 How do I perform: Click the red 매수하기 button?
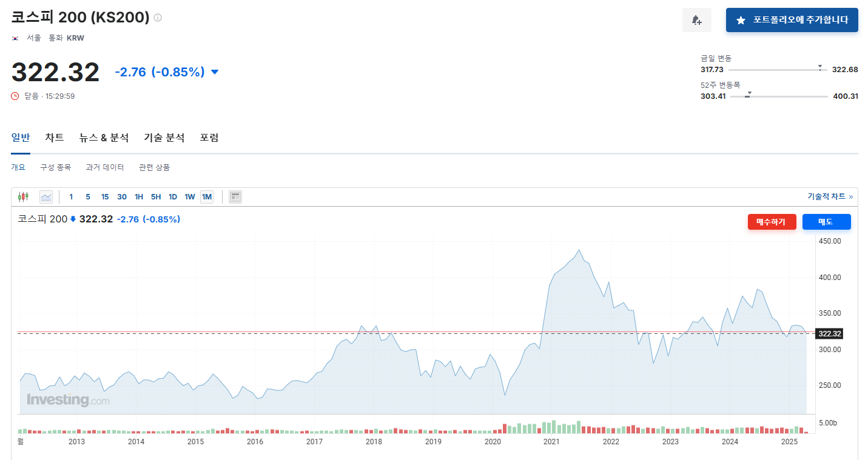772,221
